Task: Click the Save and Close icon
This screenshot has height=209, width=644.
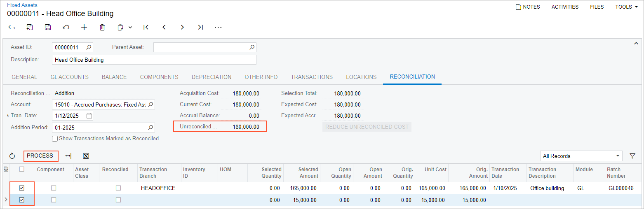Action: [x=30, y=27]
